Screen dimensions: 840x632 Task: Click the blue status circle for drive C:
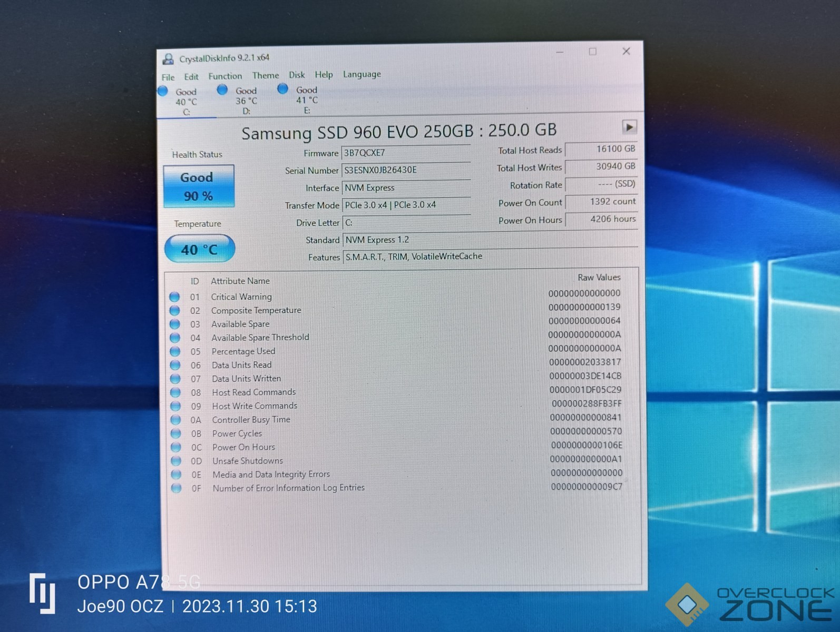pos(163,91)
